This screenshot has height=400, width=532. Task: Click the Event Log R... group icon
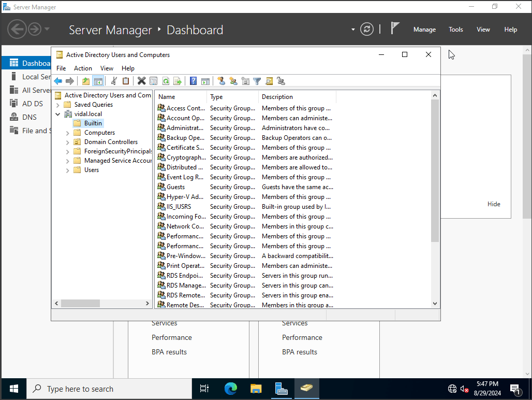(x=161, y=177)
